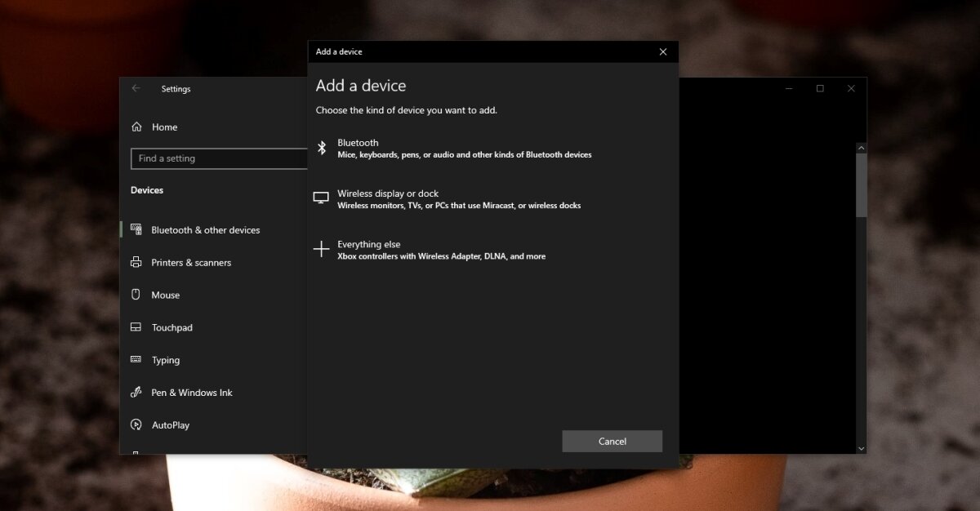Image resolution: width=980 pixels, height=511 pixels.
Task: Go back using the Settings back arrow
Action: (x=136, y=89)
